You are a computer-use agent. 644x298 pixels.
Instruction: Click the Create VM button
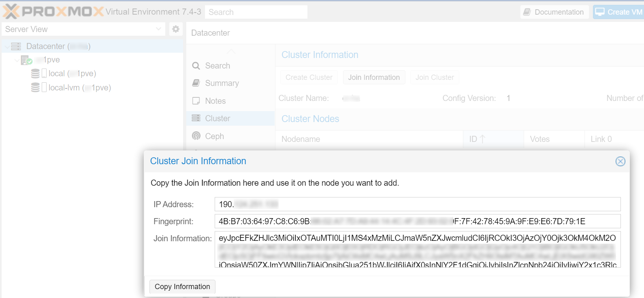(619, 12)
